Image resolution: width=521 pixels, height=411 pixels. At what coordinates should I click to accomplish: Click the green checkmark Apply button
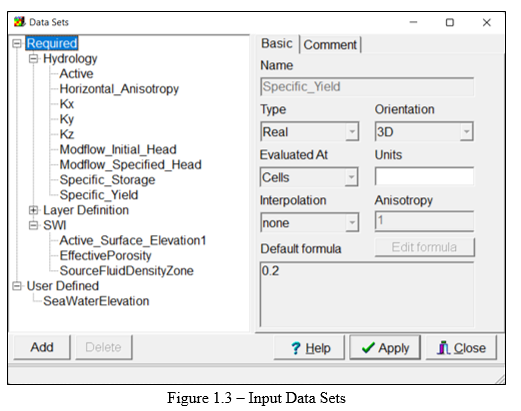click(385, 348)
